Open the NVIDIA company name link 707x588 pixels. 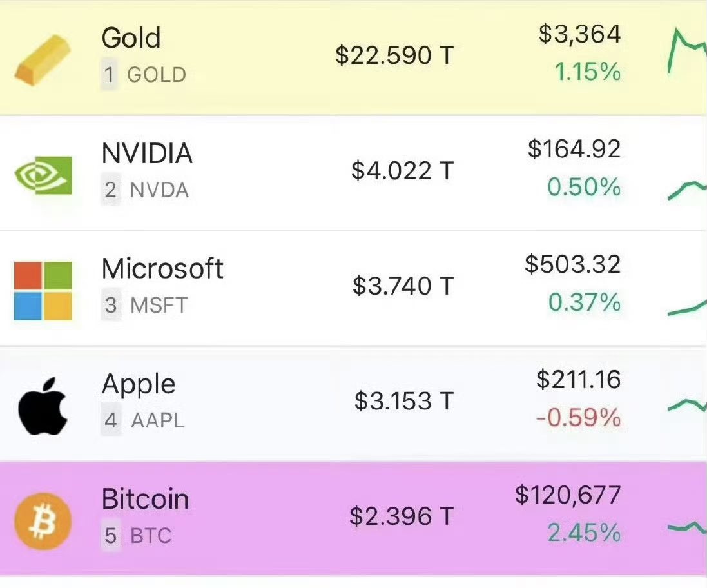(148, 153)
